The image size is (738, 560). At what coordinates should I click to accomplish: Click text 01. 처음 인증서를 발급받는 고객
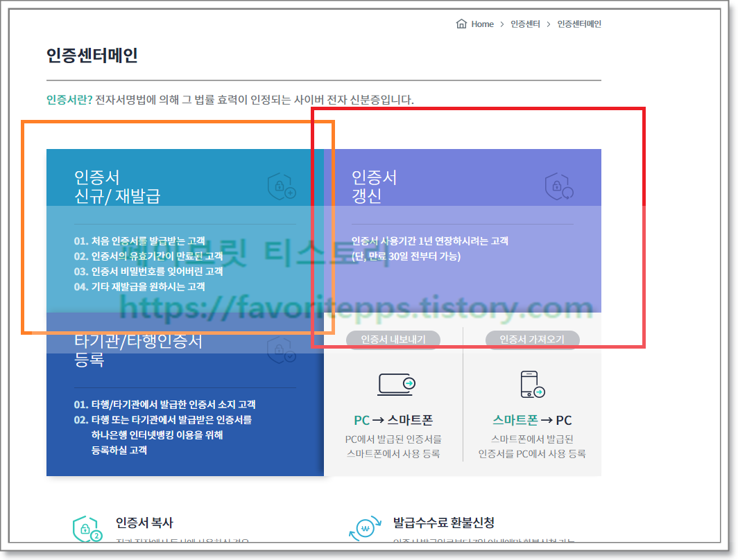coord(139,240)
